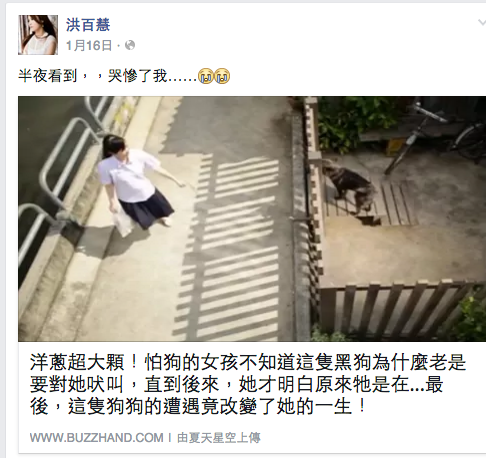Click the author name 洪百慧
The width and height of the screenshot is (486, 458).
tap(88, 25)
